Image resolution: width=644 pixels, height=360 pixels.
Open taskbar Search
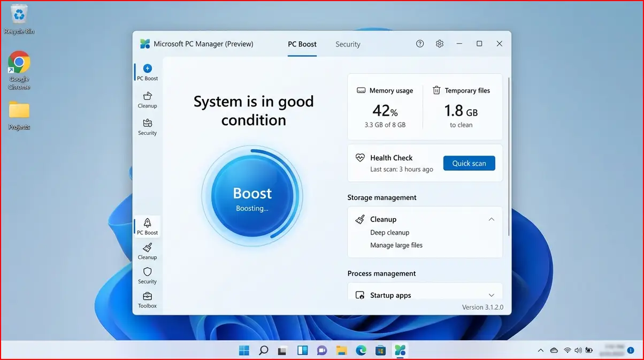point(263,350)
